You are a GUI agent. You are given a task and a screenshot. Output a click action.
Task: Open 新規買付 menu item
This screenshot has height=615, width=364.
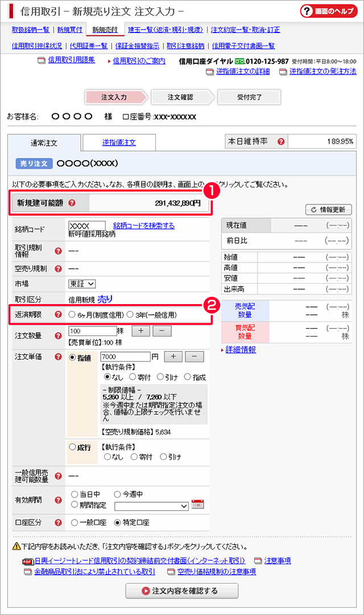70,30
